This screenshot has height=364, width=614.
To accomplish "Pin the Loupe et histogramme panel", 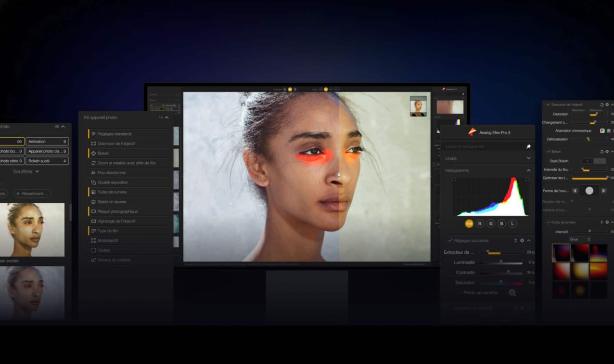I will tap(529, 147).
